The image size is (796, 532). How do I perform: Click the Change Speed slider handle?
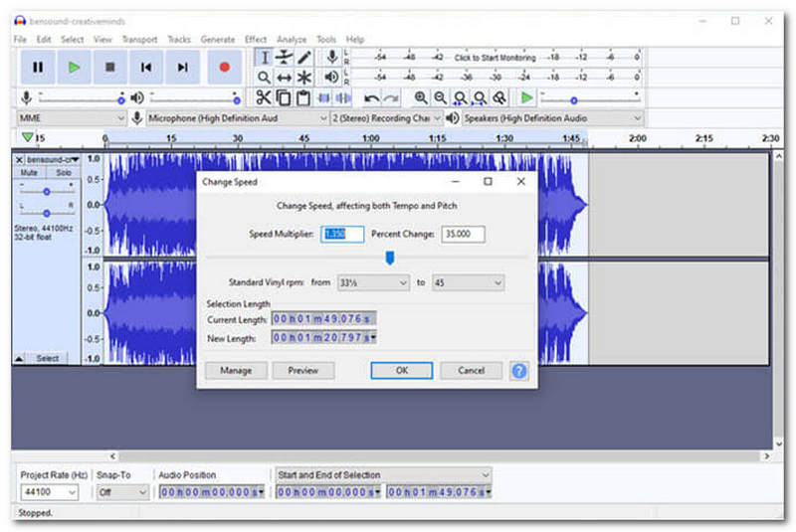(390, 259)
